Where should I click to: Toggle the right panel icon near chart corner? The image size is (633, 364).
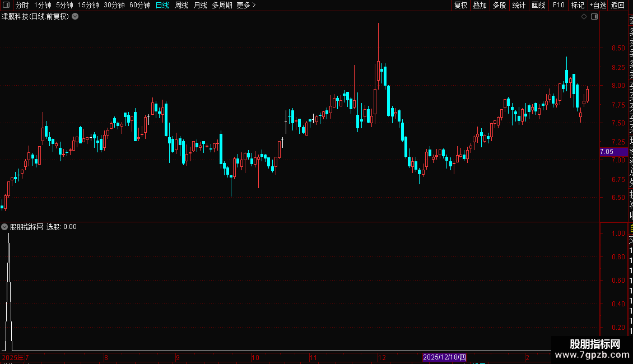coord(594,17)
